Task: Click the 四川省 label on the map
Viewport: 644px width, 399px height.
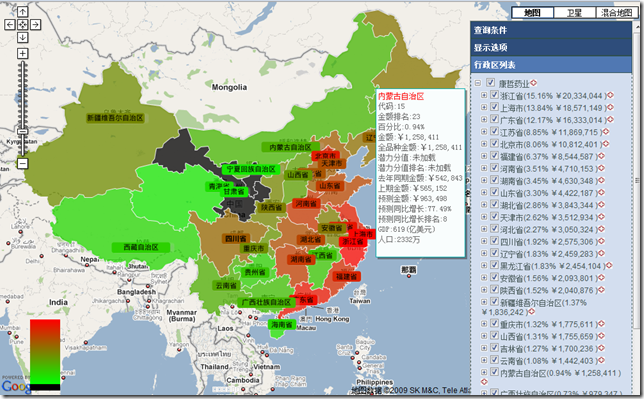Action: [x=235, y=238]
